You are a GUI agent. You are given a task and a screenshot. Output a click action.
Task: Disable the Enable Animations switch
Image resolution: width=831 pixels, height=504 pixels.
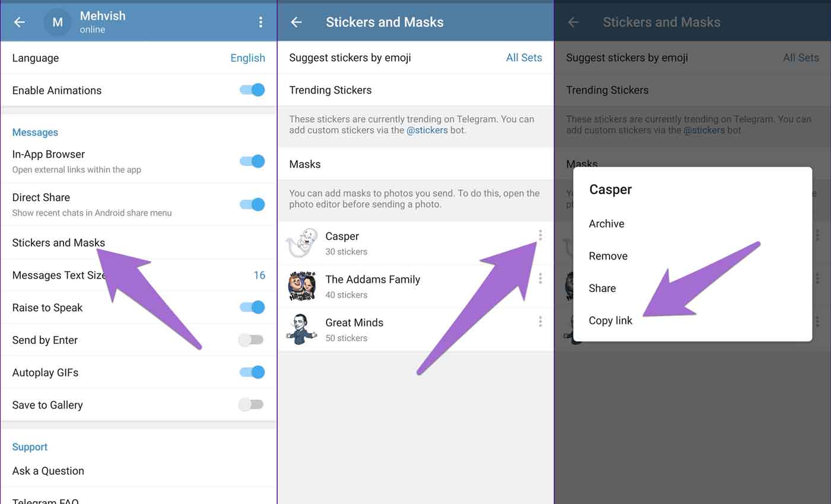pyautogui.click(x=252, y=90)
